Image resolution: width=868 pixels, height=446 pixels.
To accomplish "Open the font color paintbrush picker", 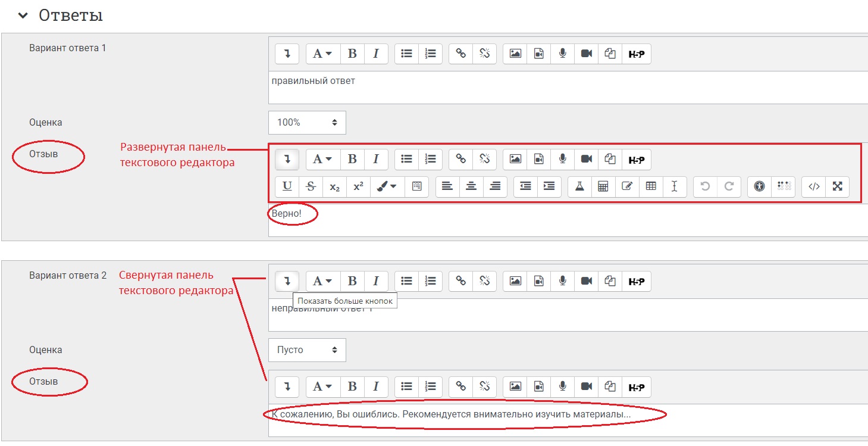I will (387, 186).
